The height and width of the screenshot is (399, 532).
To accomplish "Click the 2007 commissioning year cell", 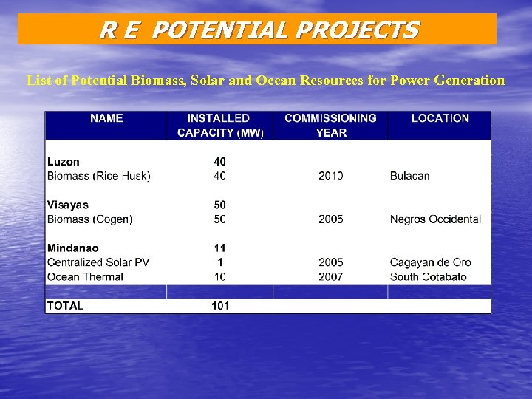I will [330, 277].
